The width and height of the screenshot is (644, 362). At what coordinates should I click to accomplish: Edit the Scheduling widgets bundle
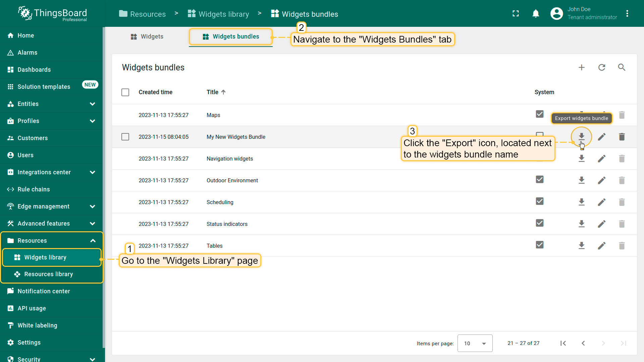coord(601,202)
